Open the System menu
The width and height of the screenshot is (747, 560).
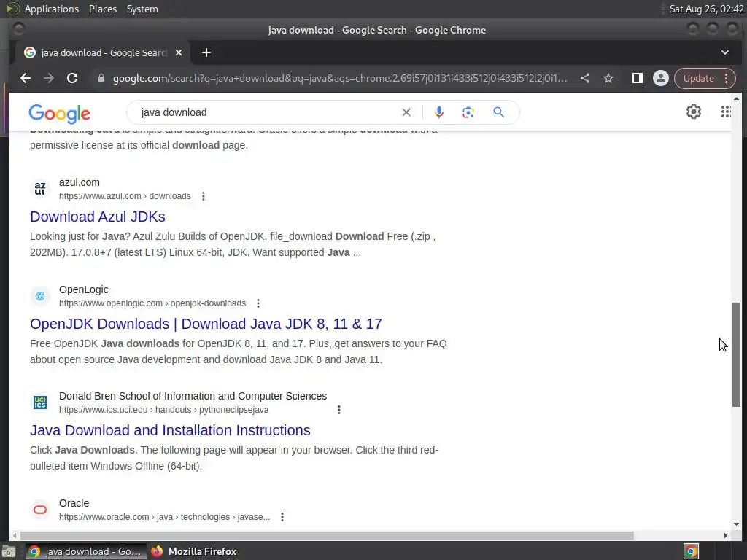coord(142,9)
